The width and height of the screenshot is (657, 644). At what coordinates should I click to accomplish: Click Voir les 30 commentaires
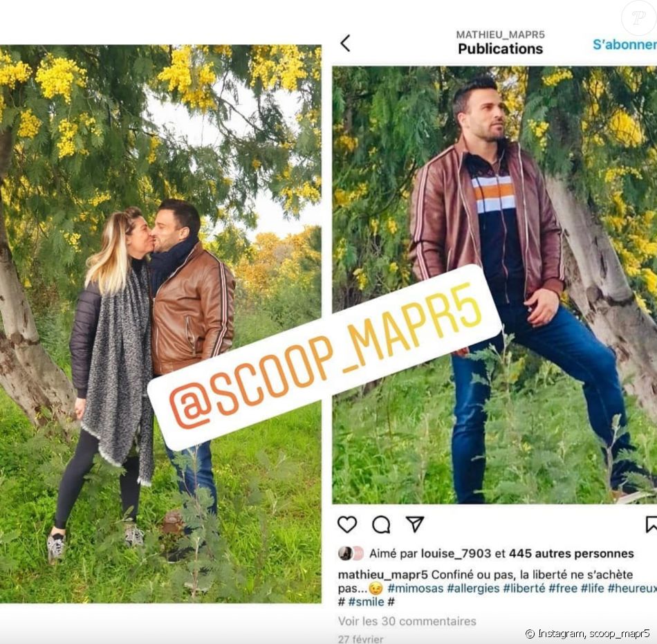(407, 621)
